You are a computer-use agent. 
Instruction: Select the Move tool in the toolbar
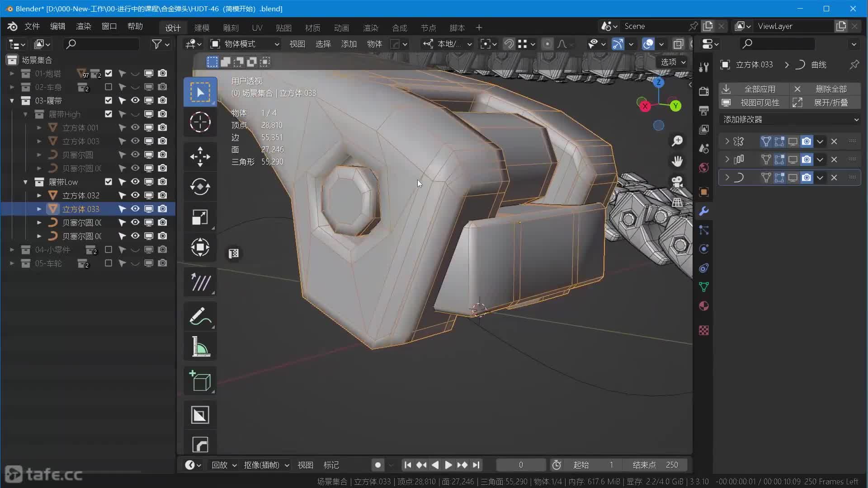(x=200, y=156)
